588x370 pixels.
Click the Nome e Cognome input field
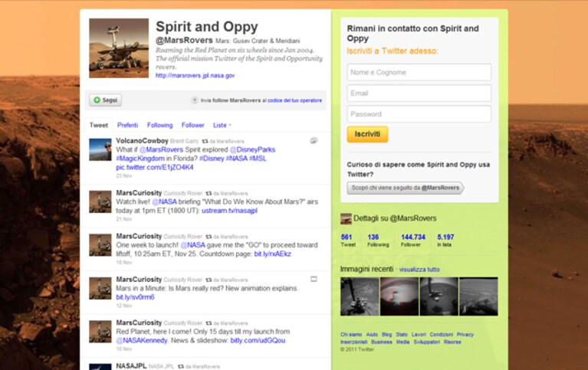click(419, 72)
